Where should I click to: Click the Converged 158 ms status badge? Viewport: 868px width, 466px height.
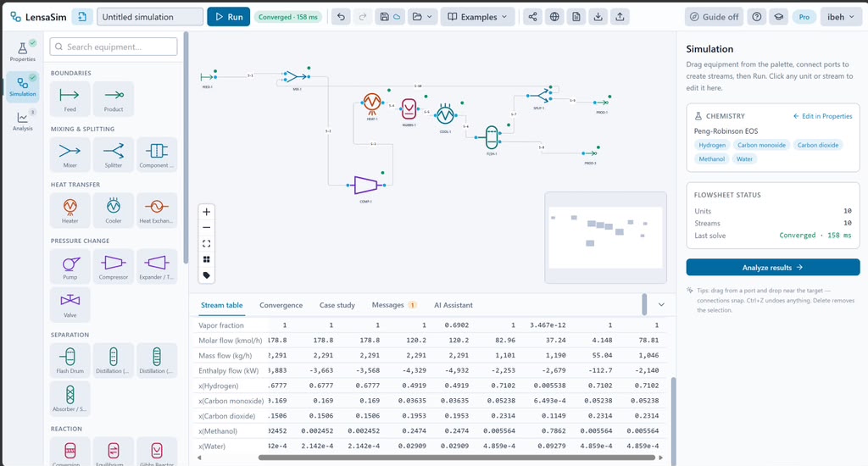pyautogui.click(x=288, y=17)
